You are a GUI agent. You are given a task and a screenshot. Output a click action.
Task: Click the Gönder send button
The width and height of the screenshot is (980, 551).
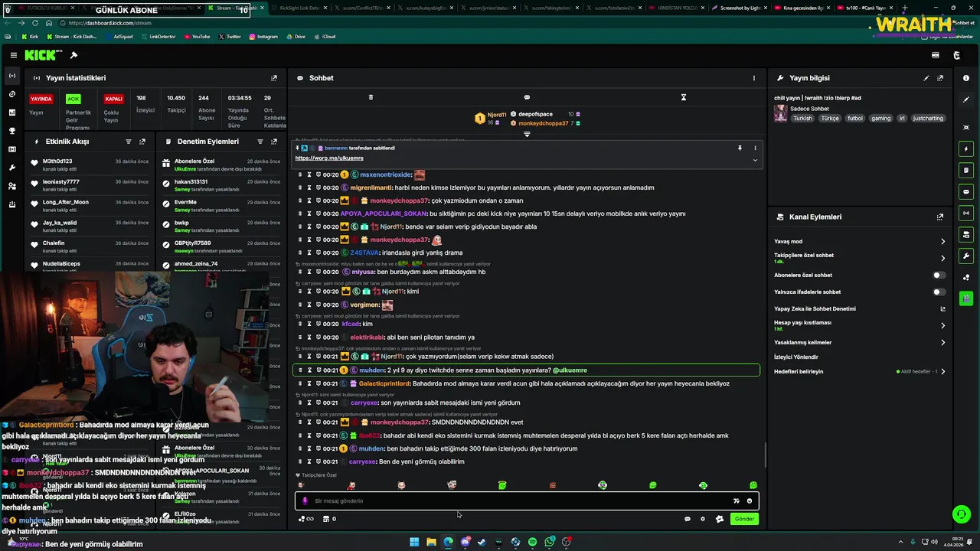744,519
